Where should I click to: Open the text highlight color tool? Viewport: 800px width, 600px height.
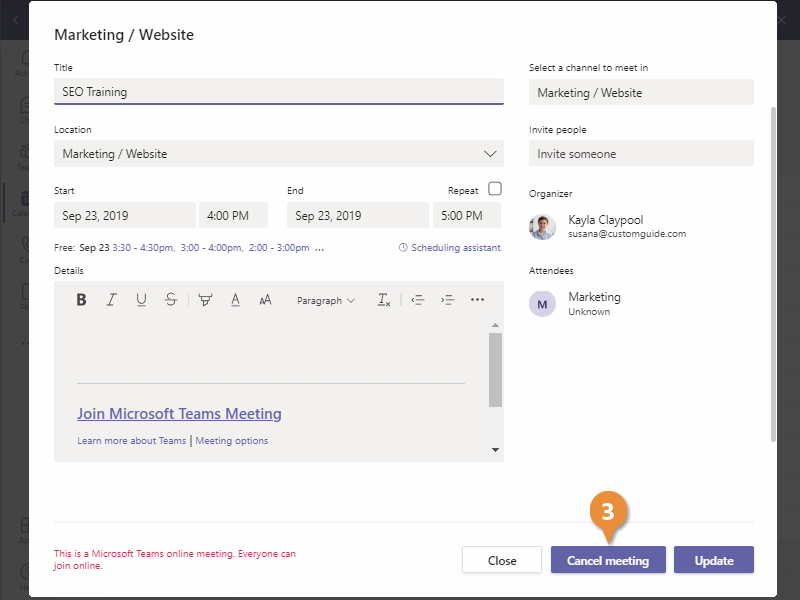click(205, 300)
